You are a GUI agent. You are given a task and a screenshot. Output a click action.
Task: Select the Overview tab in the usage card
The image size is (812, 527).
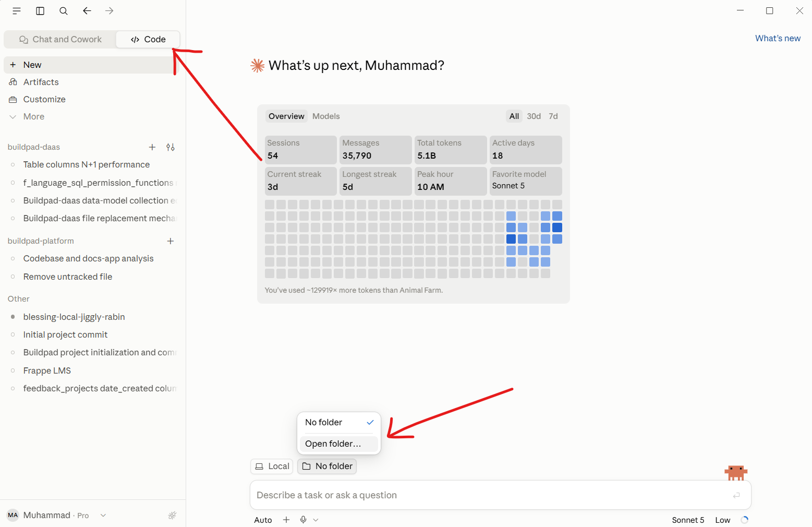(x=286, y=116)
